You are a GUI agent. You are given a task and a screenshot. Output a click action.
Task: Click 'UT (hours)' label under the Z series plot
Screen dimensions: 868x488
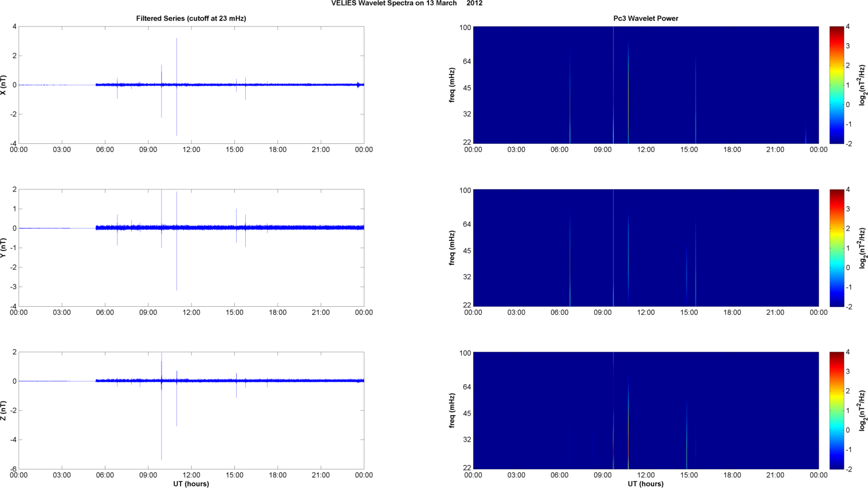pos(191,484)
